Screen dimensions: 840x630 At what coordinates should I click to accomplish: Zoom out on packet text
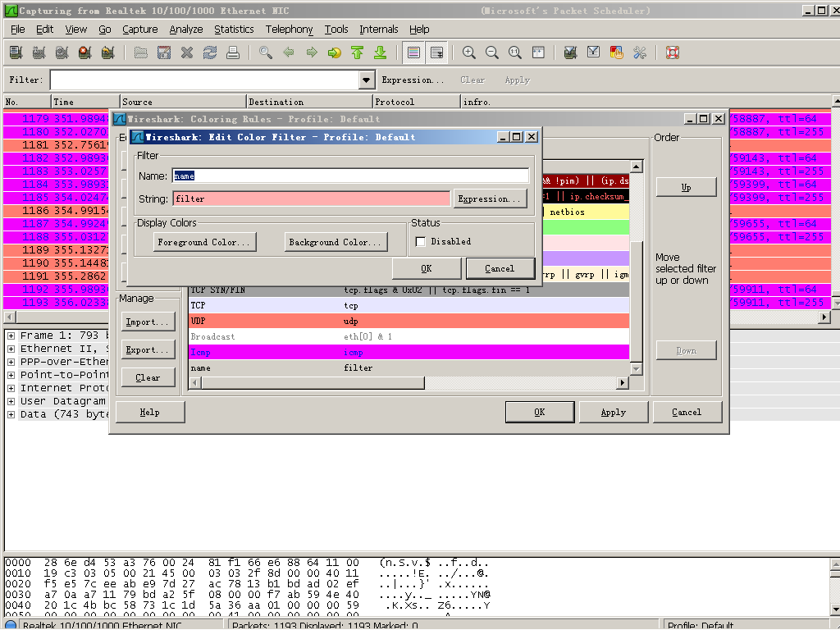point(492,52)
